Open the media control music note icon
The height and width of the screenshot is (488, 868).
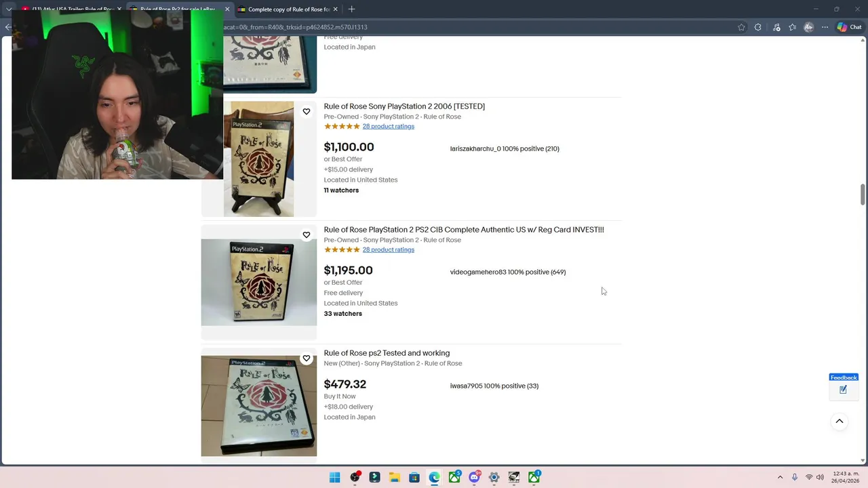click(775, 27)
